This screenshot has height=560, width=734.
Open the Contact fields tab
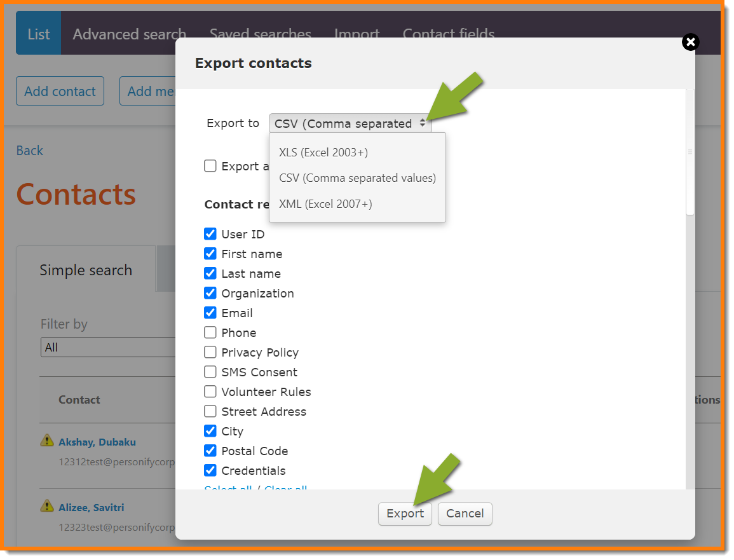click(449, 34)
